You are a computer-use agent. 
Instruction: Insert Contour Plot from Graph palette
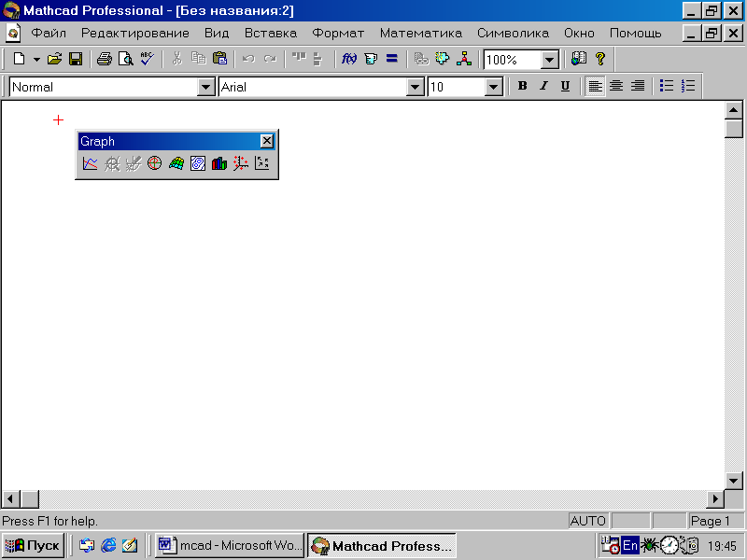[198, 164]
